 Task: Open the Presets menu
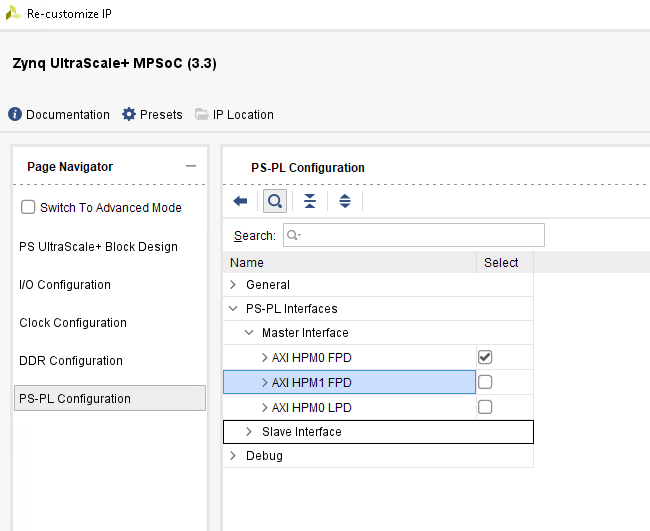click(161, 114)
